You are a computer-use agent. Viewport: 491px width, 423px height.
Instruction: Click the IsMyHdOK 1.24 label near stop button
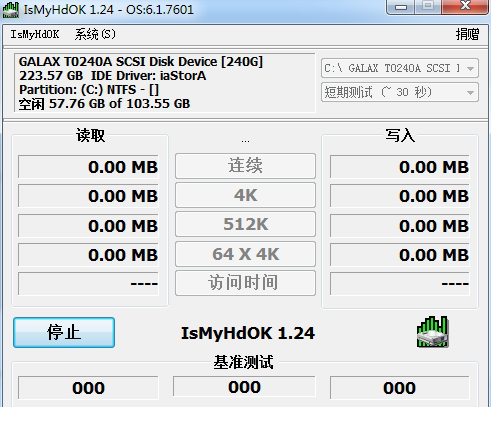point(247,333)
